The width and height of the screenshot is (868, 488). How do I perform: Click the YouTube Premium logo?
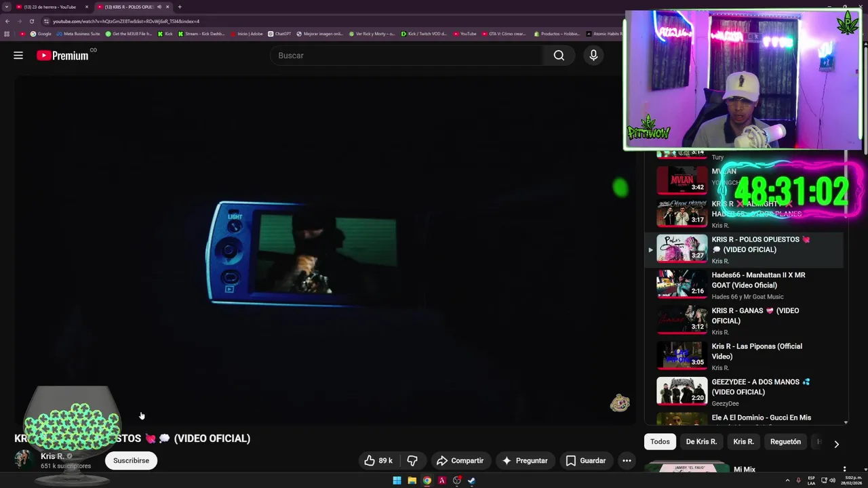[63, 56]
